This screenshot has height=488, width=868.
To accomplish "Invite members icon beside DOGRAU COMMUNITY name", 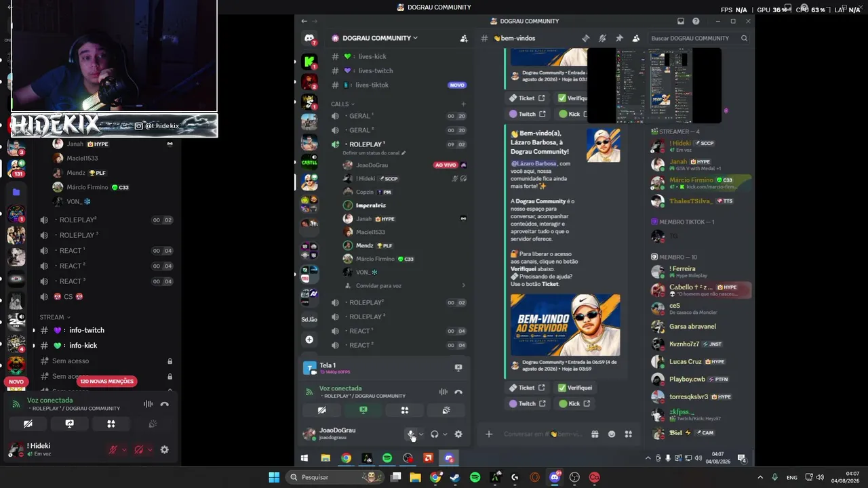I will click(464, 39).
